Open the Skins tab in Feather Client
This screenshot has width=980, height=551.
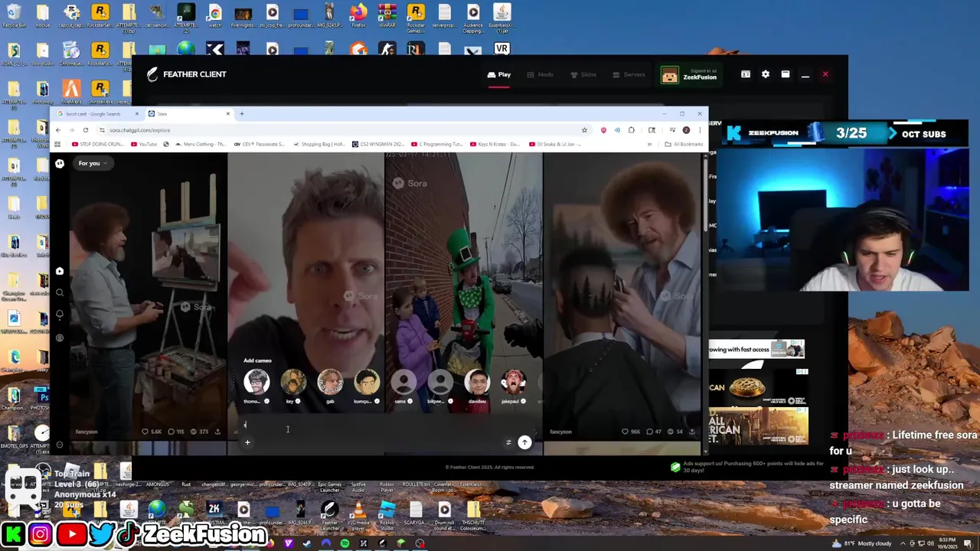click(583, 74)
